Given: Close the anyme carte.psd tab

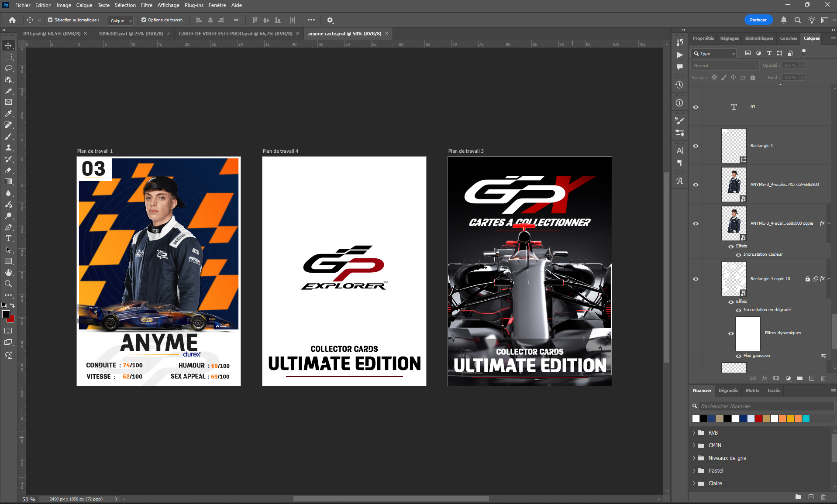Looking at the screenshot, I should pos(386,34).
